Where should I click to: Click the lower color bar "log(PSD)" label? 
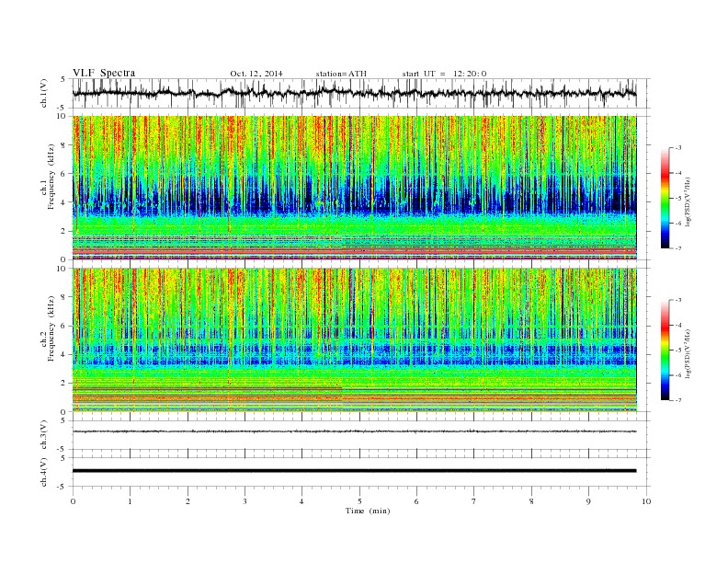(x=688, y=353)
